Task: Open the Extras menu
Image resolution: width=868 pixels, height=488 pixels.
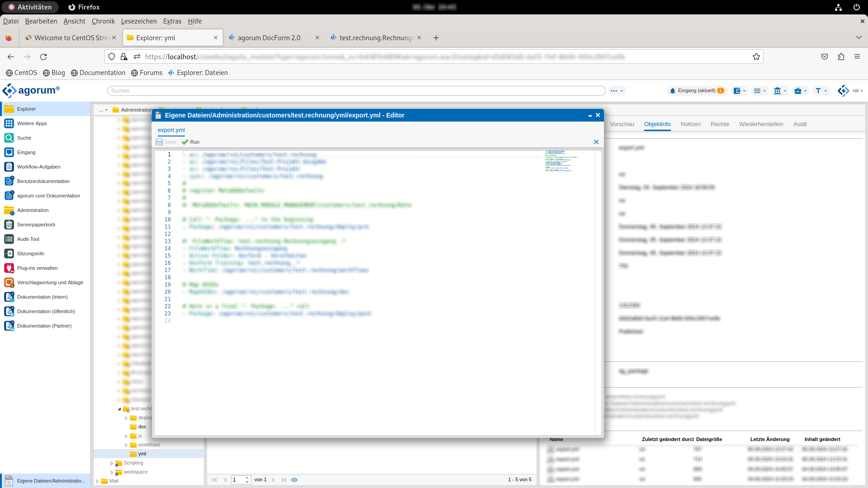Action: coord(172,21)
